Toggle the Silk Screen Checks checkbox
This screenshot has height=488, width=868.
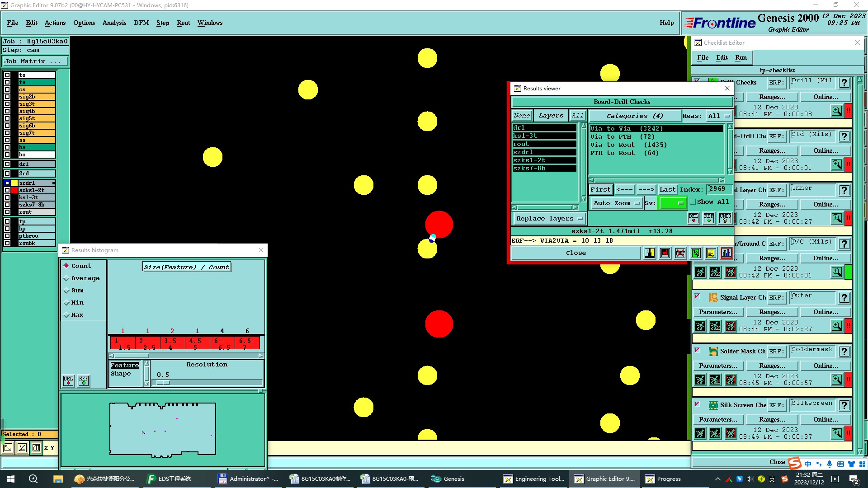pos(697,404)
